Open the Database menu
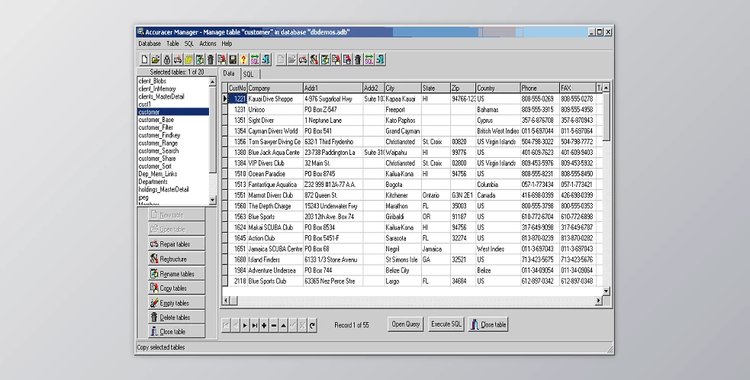 click(149, 44)
